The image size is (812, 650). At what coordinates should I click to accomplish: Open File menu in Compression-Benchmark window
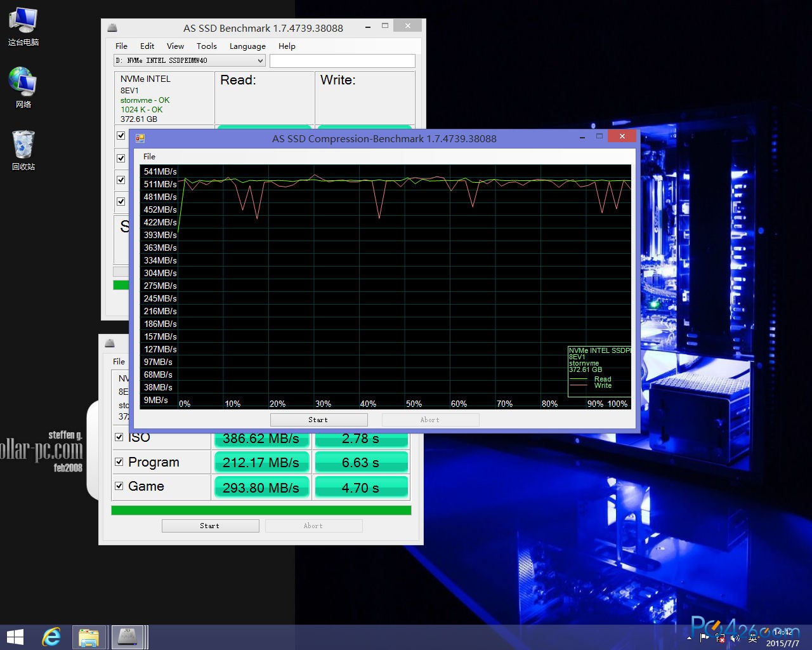(x=149, y=156)
